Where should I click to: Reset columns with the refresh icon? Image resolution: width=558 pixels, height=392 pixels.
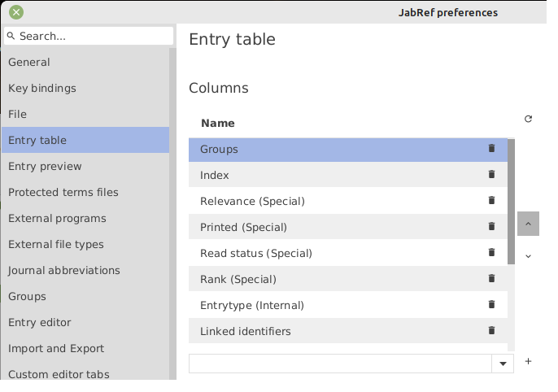(x=528, y=119)
